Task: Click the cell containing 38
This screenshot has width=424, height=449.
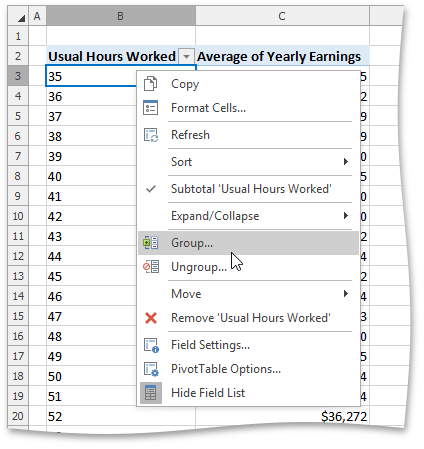Action: tap(91, 136)
